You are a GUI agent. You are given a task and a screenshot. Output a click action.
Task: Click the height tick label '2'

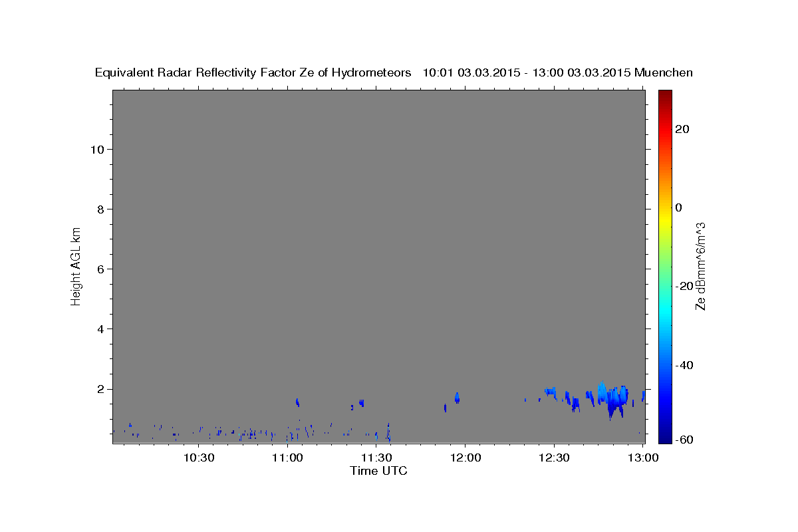(x=100, y=389)
